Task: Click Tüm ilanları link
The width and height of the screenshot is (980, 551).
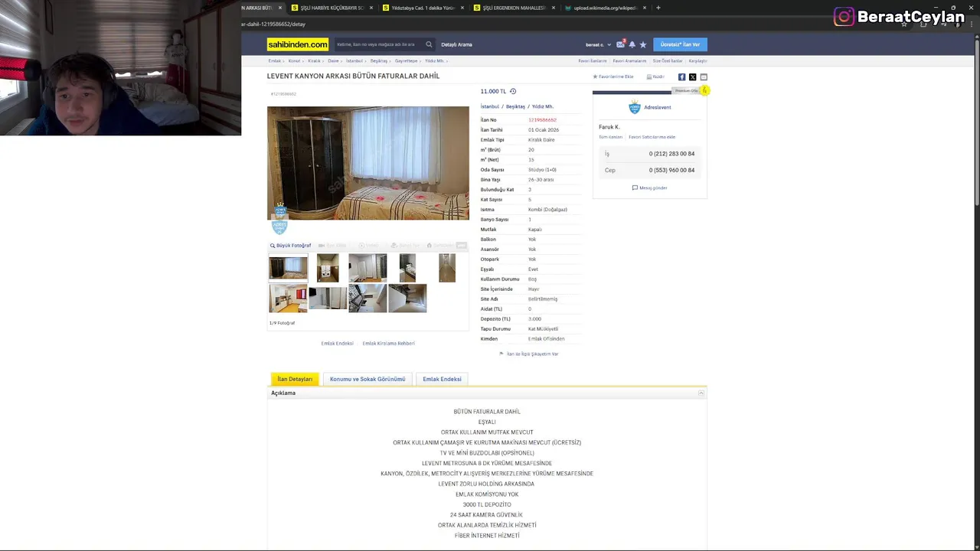Action: (x=610, y=137)
